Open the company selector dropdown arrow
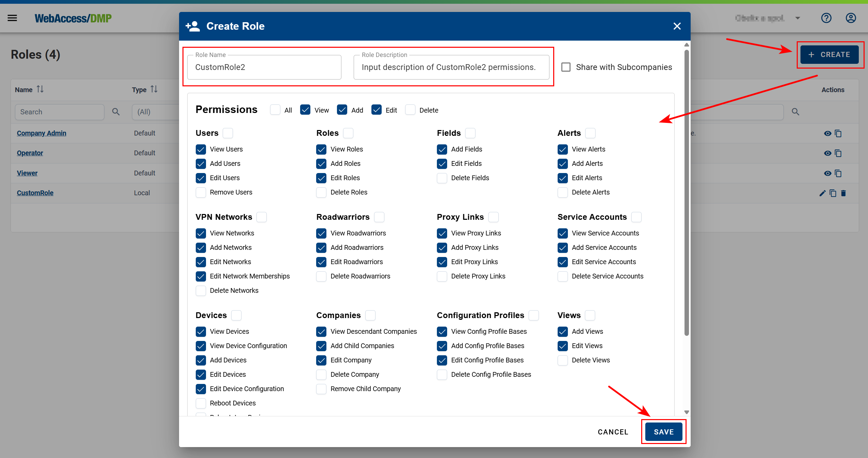Image resolution: width=868 pixels, height=458 pixels. click(x=798, y=18)
